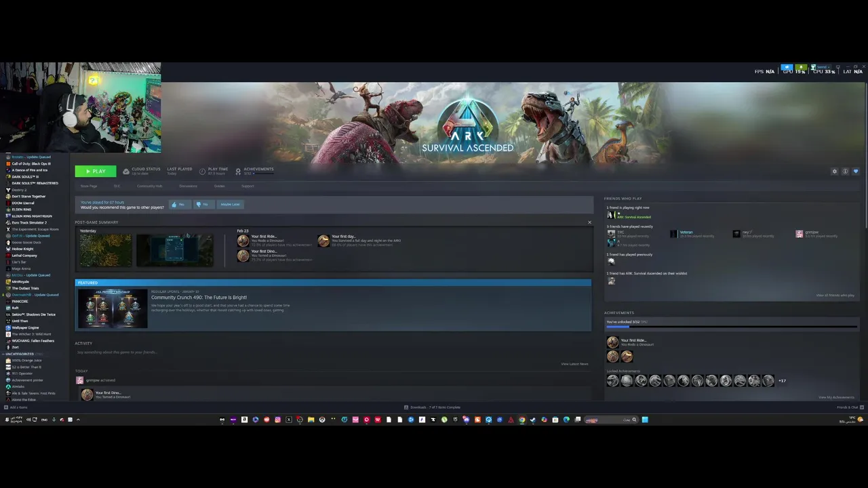868x488 pixels.
Task: Open the Guides tab
Action: [219, 186]
